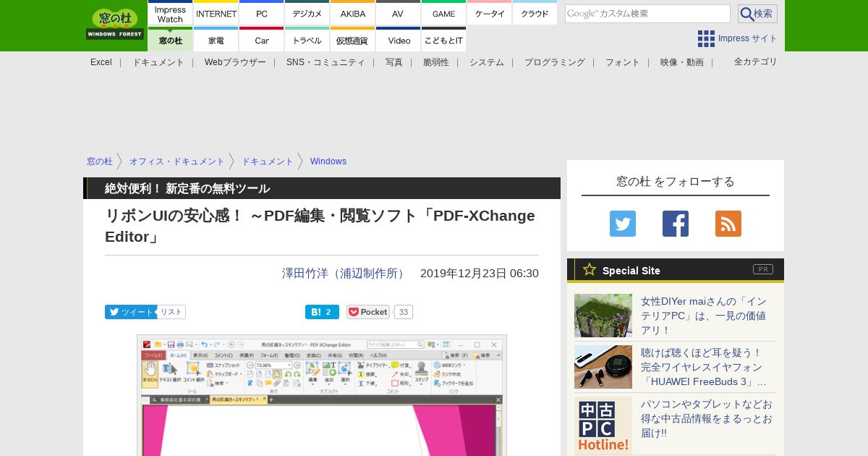The height and width of the screenshot is (456, 868).
Task: Click the 窓の杜 Windows Forest logo
Action: point(115,24)
